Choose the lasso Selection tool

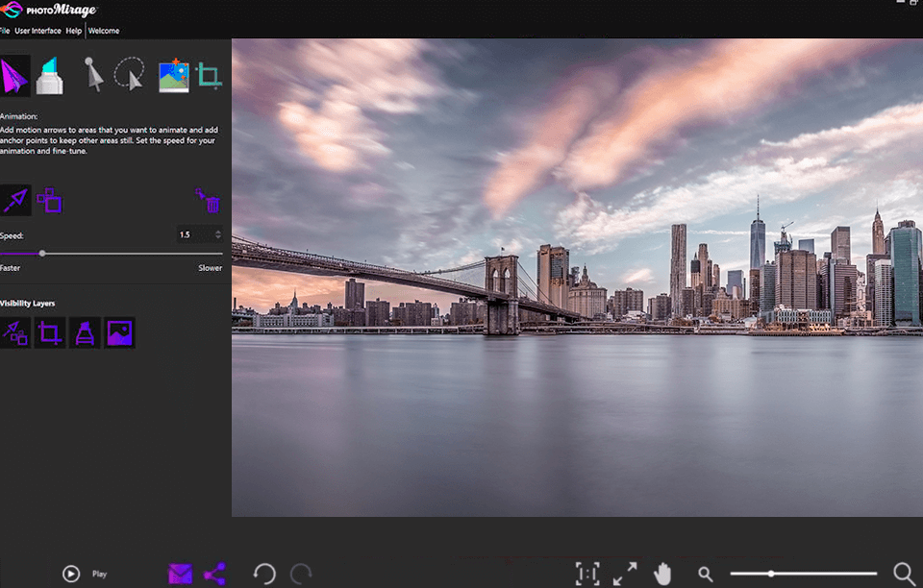tap(129, 75)
